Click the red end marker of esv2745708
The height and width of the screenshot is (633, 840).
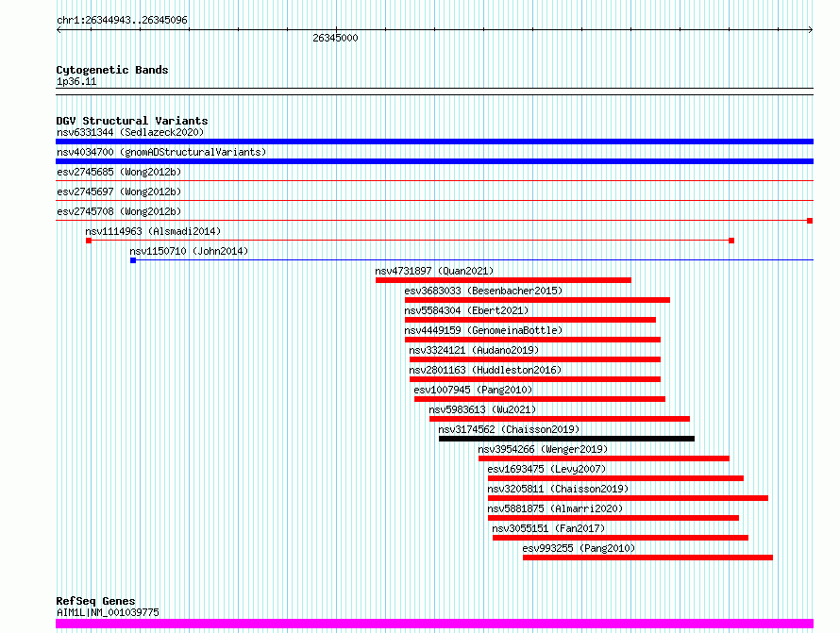click(x=810, y=221)
